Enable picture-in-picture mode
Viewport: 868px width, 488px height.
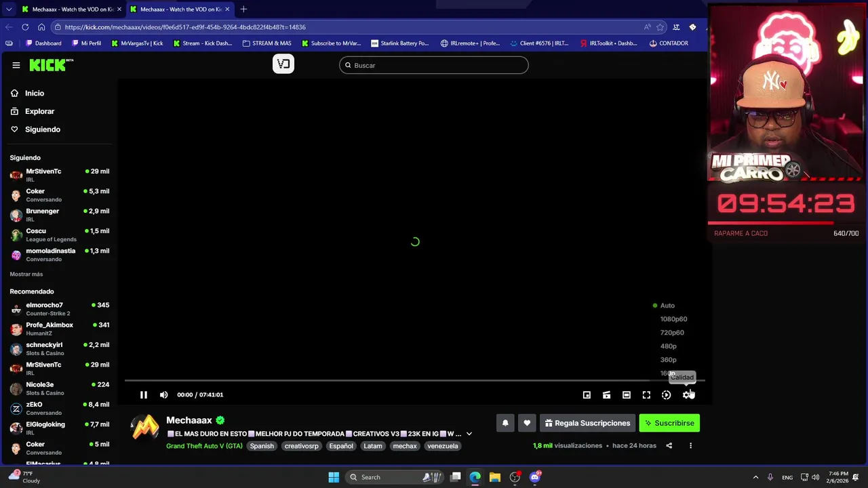point(587,395)
